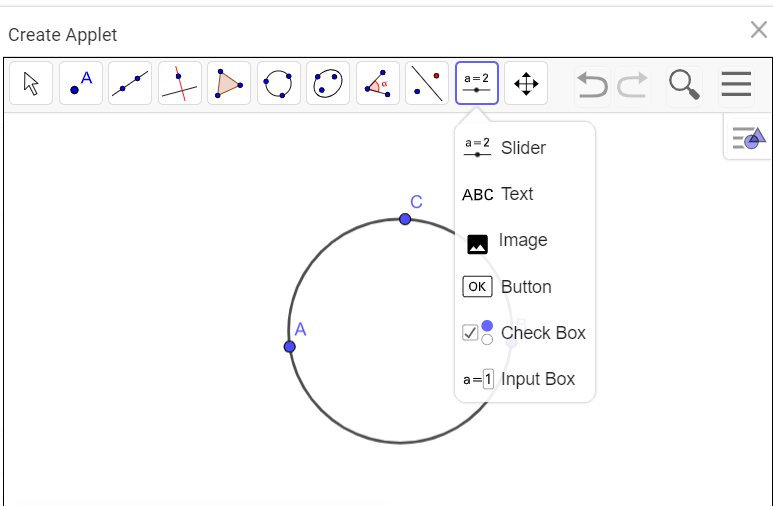Close the Create Applet dialog
This screenshot has width=773, height=506.
tap(759, 30)
